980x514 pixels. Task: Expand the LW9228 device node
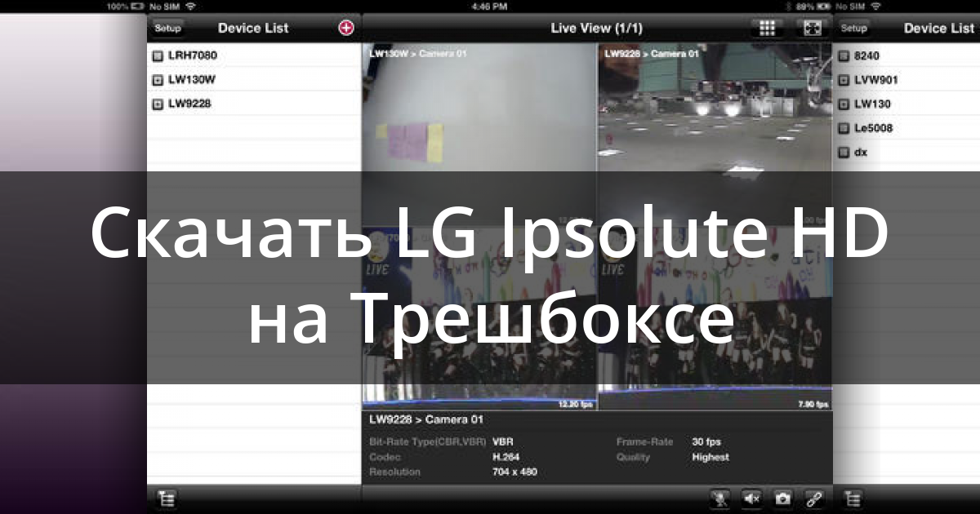point(158,104)
